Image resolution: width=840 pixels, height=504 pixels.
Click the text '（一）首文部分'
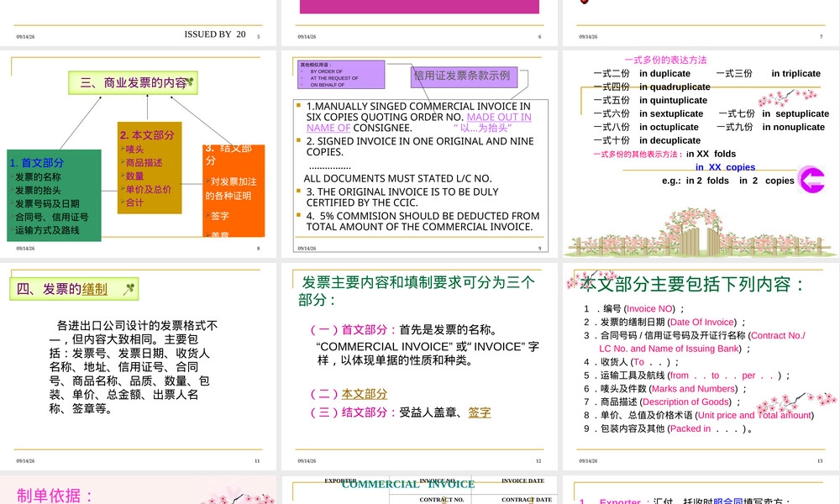[352, 329]
